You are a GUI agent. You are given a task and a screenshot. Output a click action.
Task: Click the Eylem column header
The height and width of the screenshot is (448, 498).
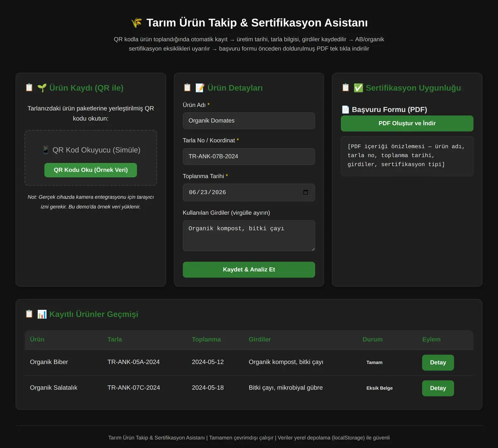point(432,339)
